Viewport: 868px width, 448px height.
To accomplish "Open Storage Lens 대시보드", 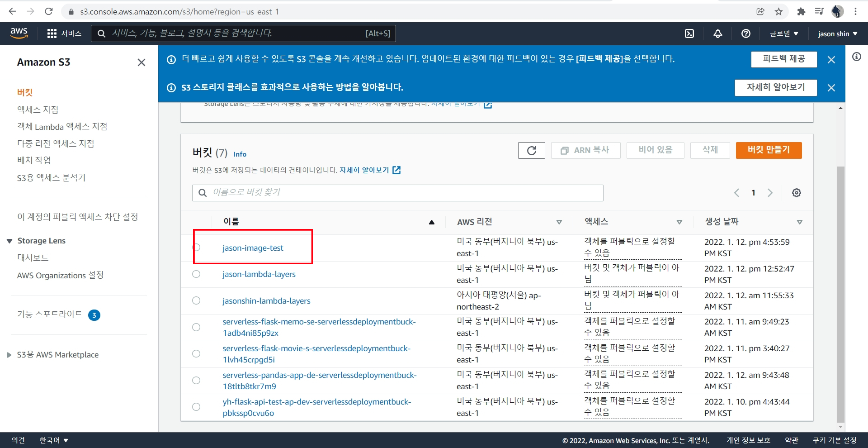I will tap(33, 258).
